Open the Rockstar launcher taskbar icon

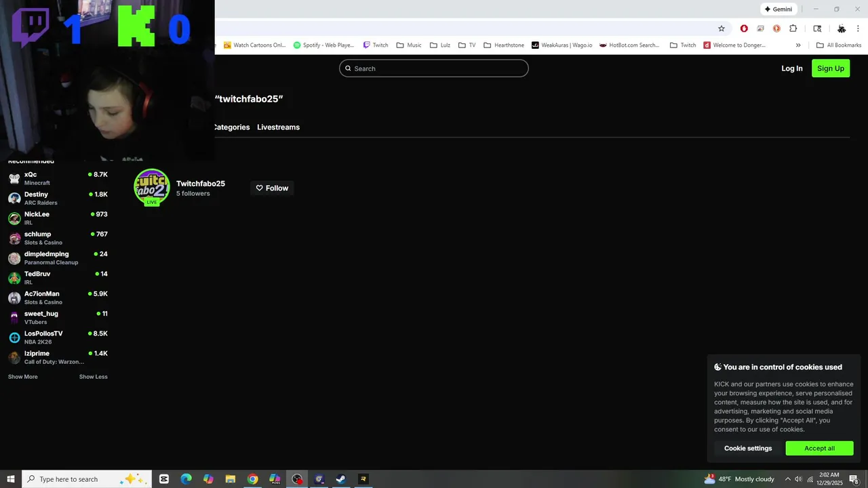(x=363, y=479)
